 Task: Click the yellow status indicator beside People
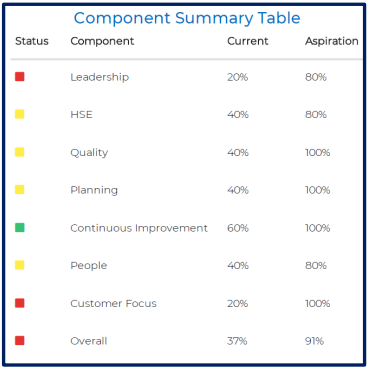(20, 265)
